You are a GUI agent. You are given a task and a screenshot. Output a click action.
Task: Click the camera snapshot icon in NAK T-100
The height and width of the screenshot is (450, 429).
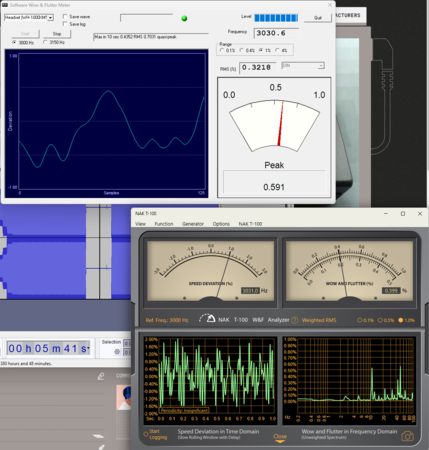coord(407,436)
